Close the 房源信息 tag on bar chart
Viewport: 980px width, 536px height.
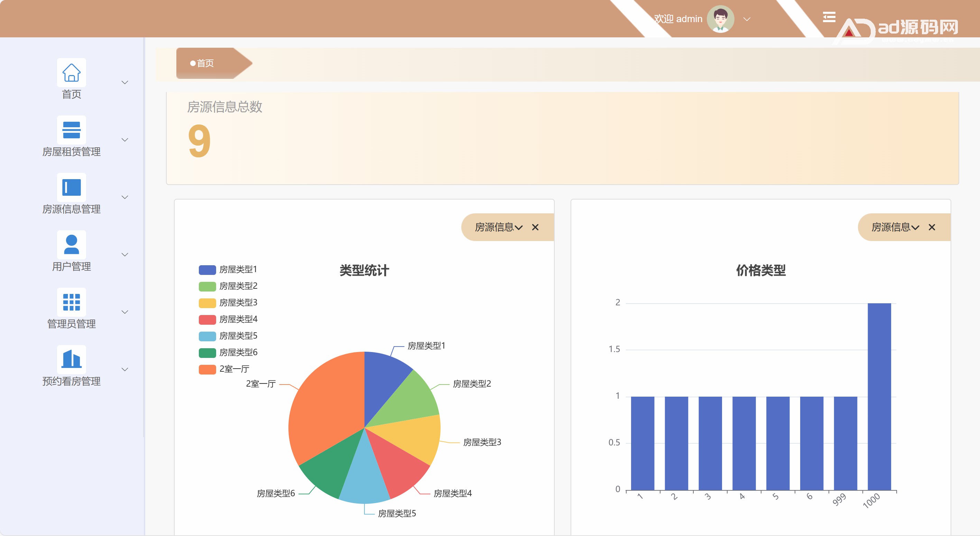[x=931, y=227]
